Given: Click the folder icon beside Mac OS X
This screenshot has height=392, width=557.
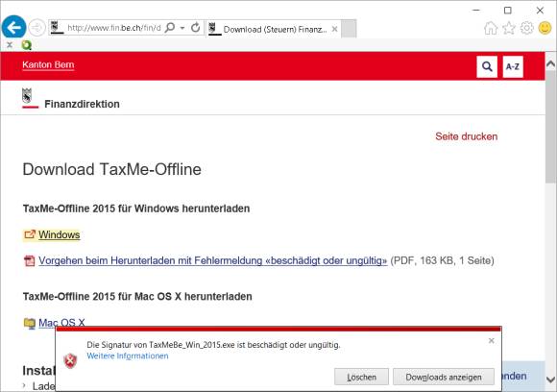Looking at the screenshot, I should click(x=30, y=323).
